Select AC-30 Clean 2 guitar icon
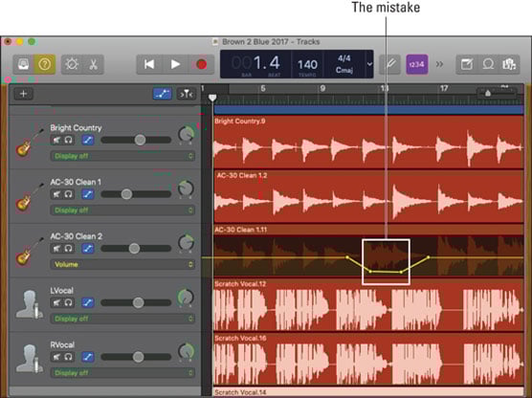 point(29,252)
